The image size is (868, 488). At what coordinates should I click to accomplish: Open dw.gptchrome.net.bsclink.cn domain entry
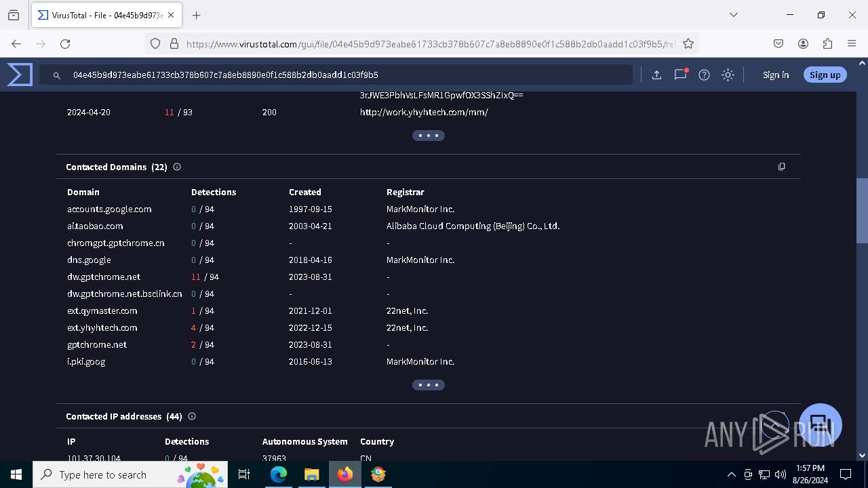(x=125, y=294)
